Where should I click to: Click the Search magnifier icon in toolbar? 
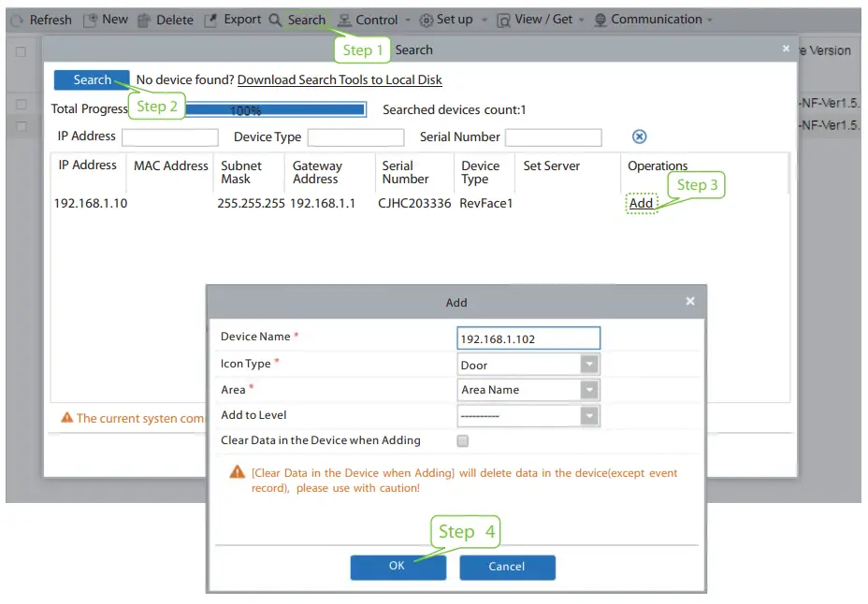[275, 20]
